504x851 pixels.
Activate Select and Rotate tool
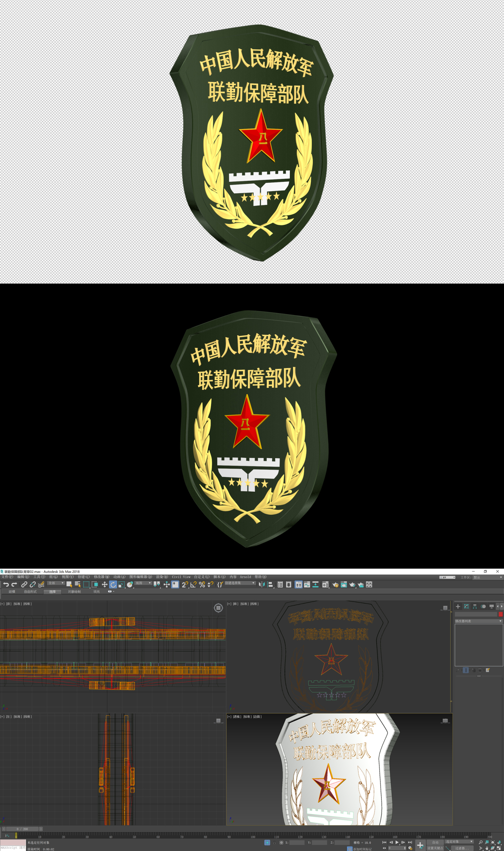(x=113, y=584)
